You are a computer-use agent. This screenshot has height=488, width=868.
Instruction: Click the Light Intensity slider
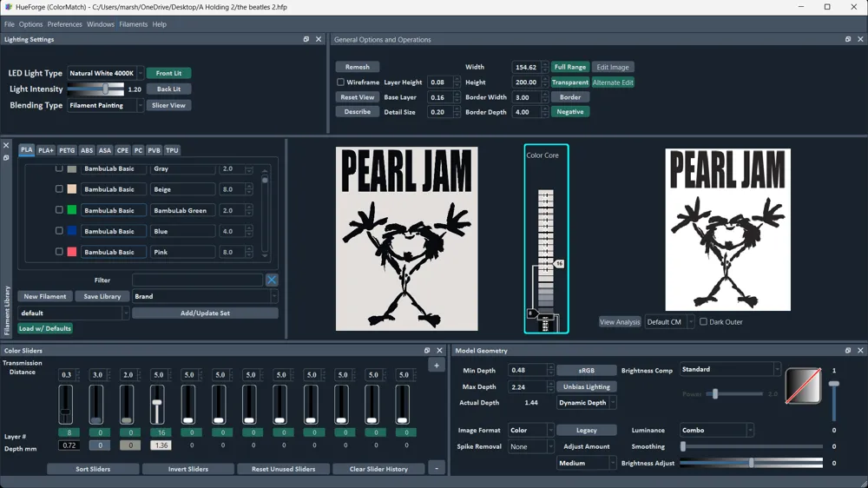[x=95, y=89]
